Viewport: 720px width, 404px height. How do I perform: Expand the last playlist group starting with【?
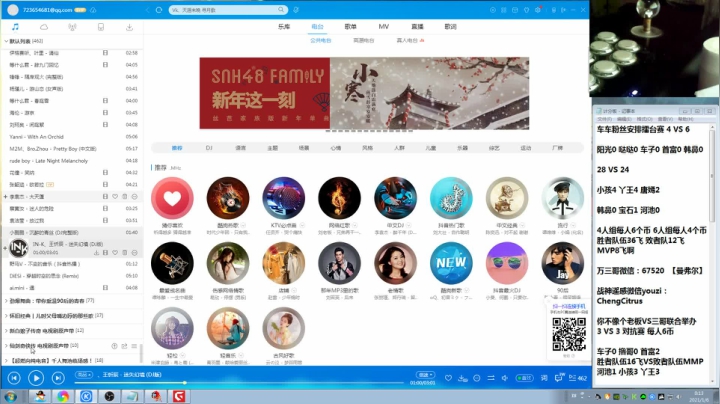6,360
